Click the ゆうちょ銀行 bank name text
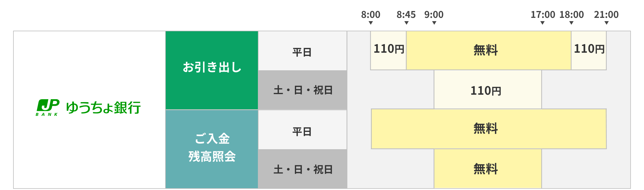 tap(103, 108)
